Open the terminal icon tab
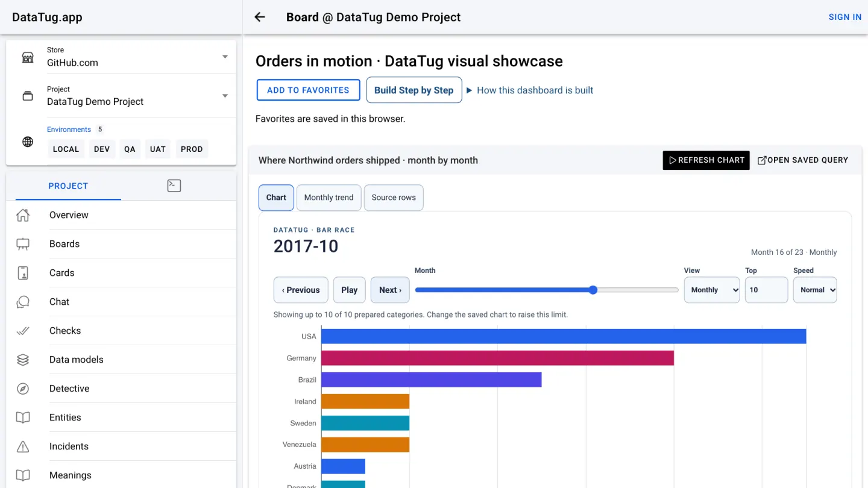Image resolution: width=868 pixels, height=488 pixels. 174,186
